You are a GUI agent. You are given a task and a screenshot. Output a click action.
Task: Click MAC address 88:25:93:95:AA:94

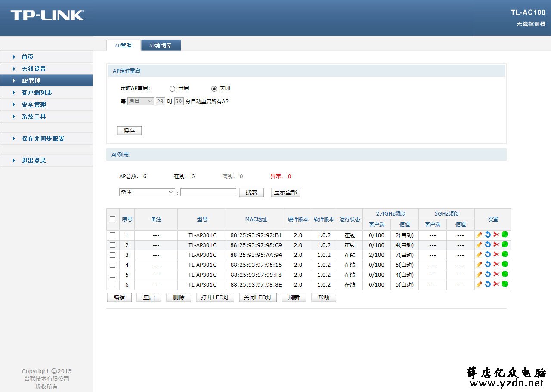click(x=256, y=255)
